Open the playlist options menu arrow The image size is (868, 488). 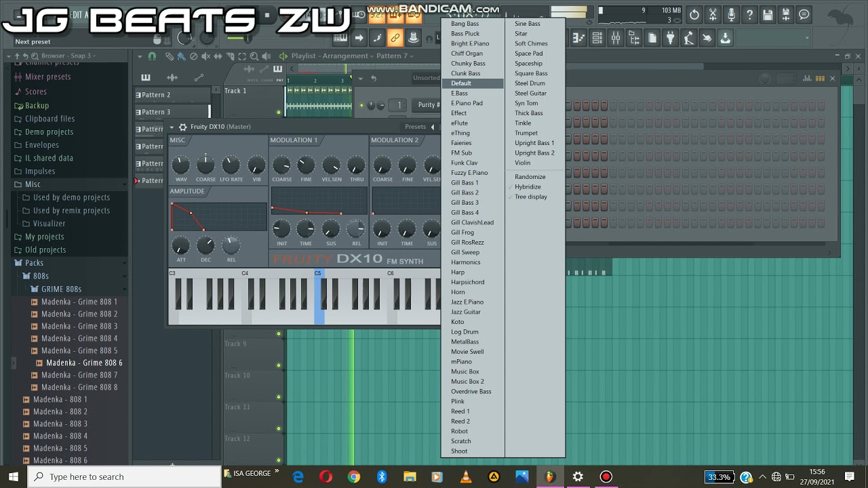pyautogui.click(x=140, y=56)
